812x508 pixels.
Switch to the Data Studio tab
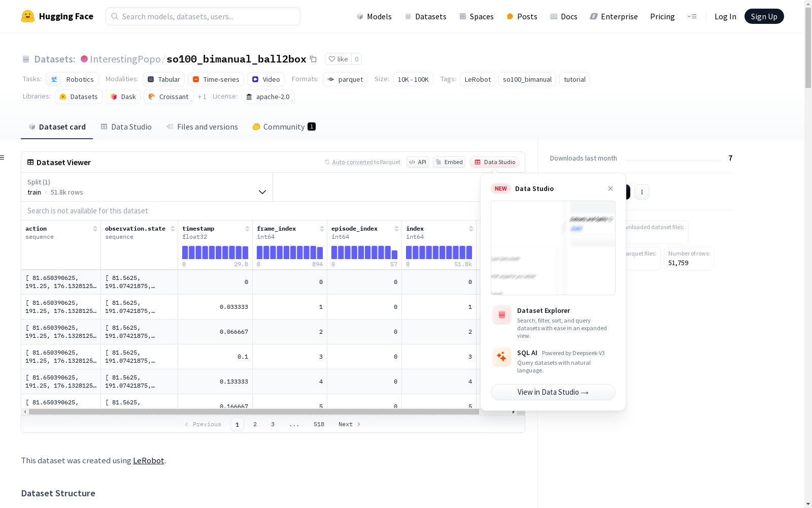pos(126,127)
